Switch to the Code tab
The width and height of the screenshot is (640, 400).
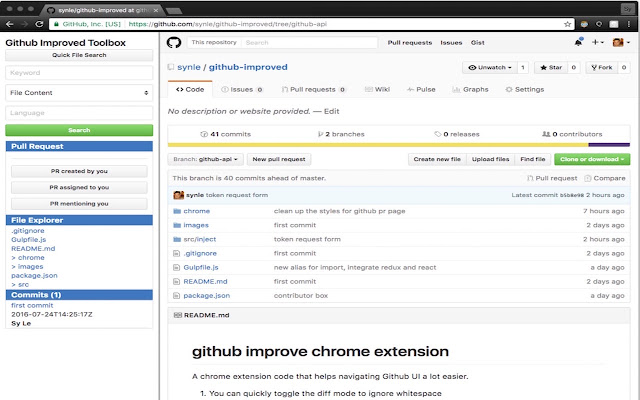pos(190,89)
